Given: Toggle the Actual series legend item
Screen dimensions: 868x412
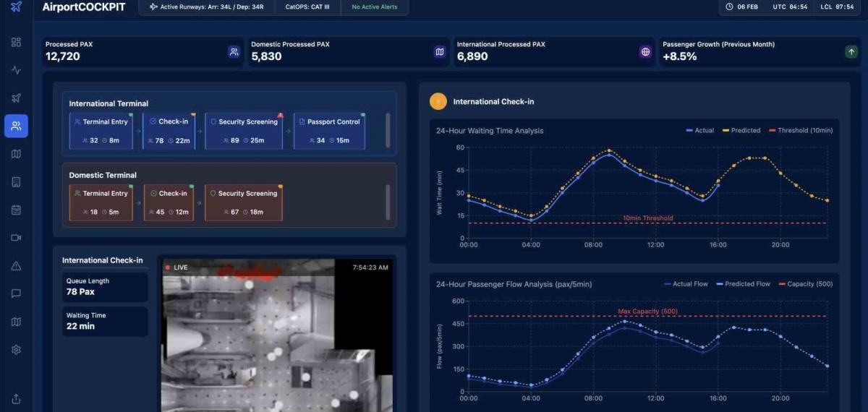Looking at the screenshot, I should coord(699,130).
